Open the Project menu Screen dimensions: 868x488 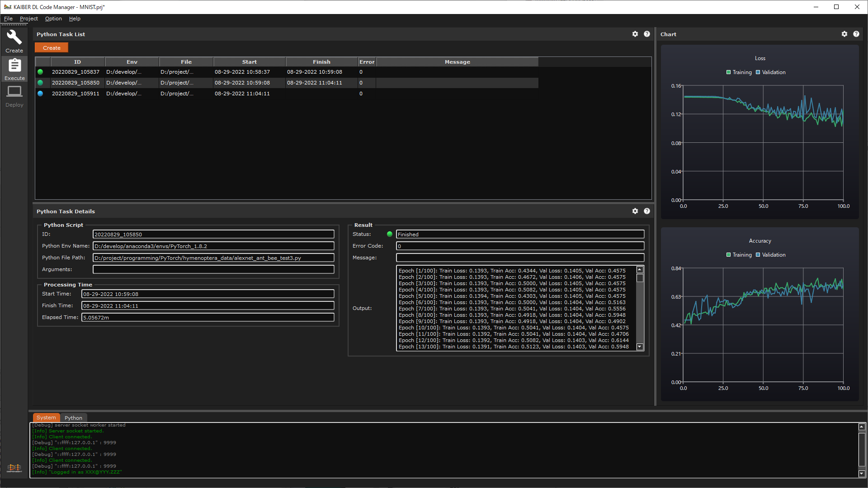coord(29,19)
